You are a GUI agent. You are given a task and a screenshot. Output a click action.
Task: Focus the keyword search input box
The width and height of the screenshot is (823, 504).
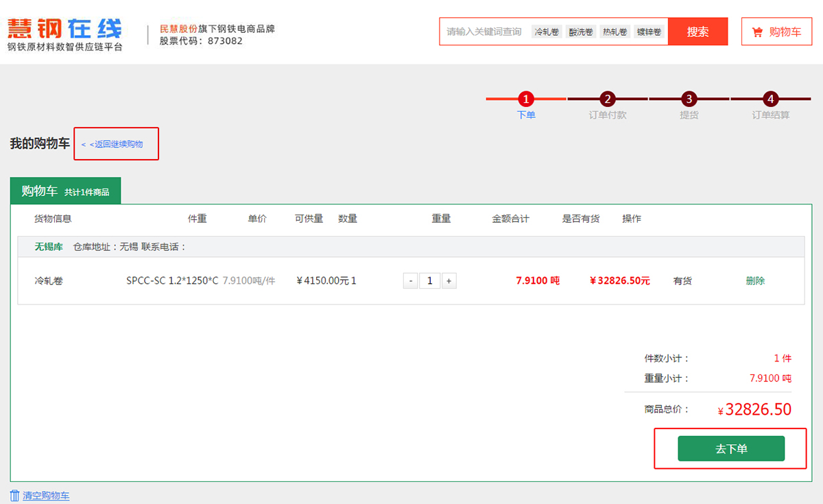484,32
